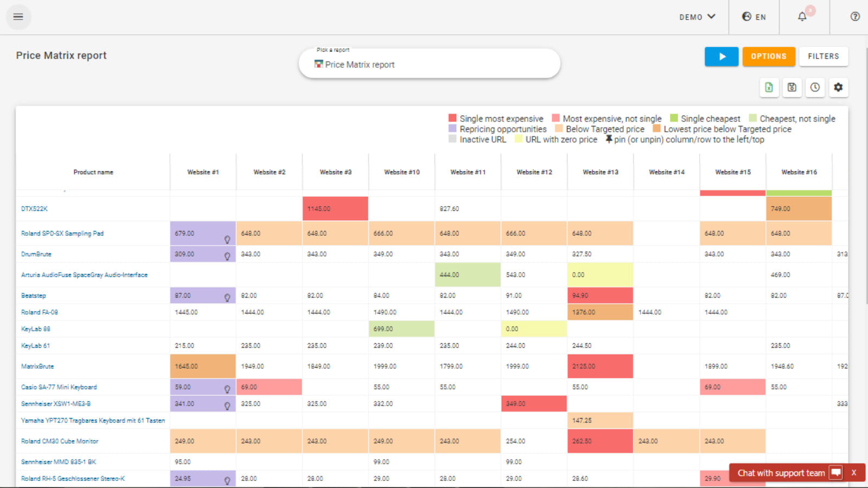Click the save report disk icon
Image resolution: width=868 pixels, height=488 pixels.
(x=792, y=87)
